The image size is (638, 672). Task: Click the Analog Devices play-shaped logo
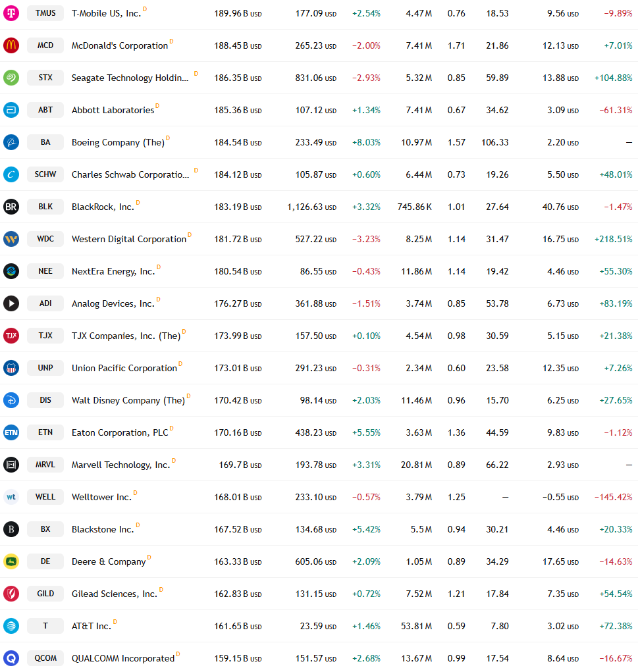11,303
